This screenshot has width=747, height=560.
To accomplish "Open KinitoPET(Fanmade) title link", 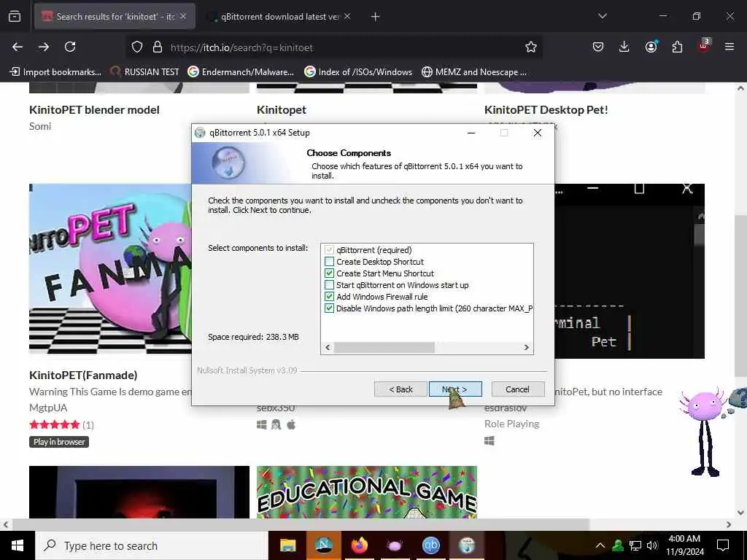I will click(83, 375).
